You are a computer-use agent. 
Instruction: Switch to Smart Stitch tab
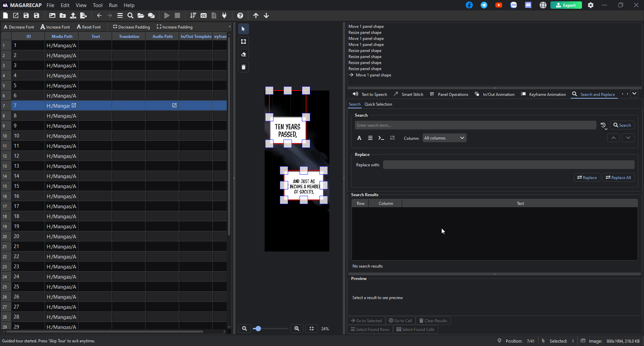tap(409, 94)
